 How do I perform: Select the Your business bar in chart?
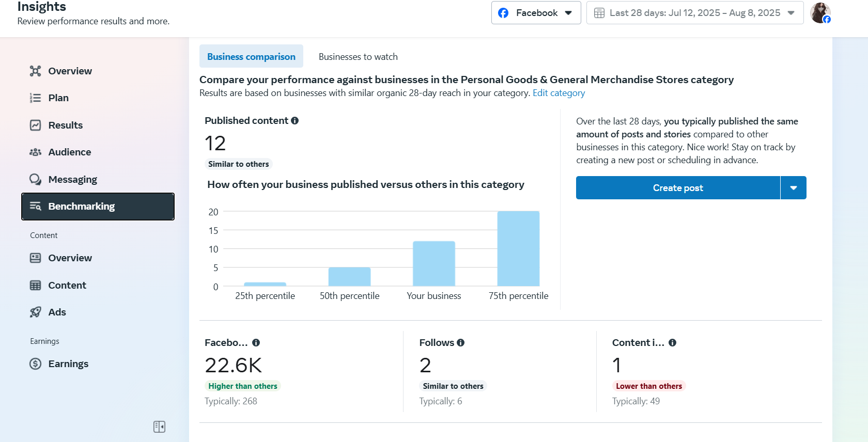pyautogui.click(x=433, y=263)
